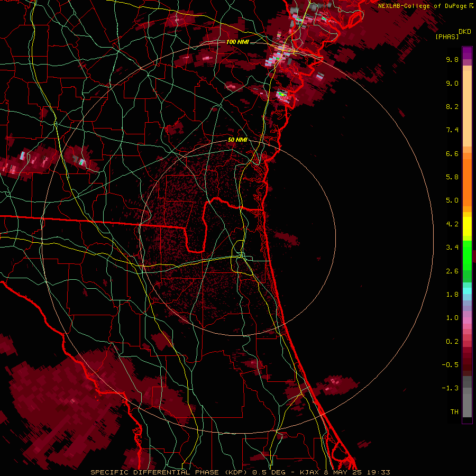Click the 0.2 scale value
The image size is (476, 476).
tap(452, 342)
